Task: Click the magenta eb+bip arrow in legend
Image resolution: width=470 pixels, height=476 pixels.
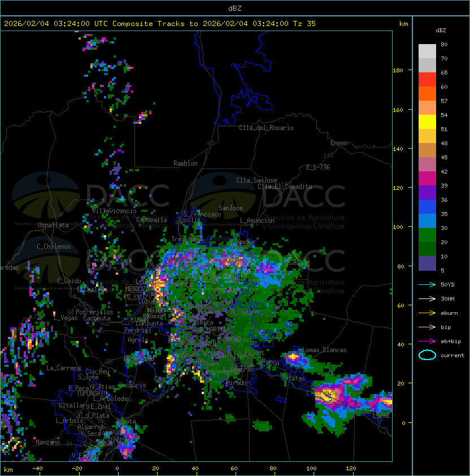Action: click(x=427, y=341)
